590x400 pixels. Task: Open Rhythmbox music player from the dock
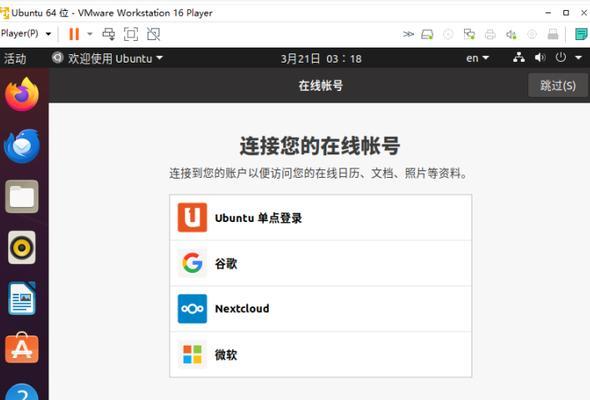tap(22, 247)
